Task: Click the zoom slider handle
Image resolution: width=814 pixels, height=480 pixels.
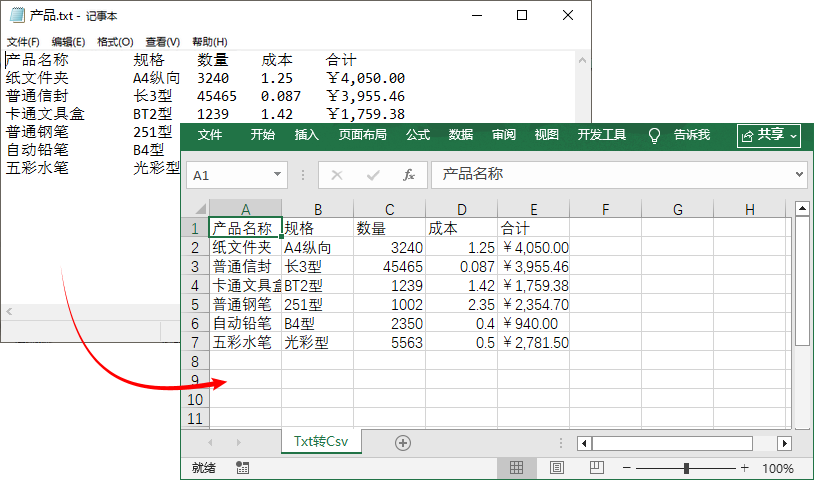Action: point(686,468)
